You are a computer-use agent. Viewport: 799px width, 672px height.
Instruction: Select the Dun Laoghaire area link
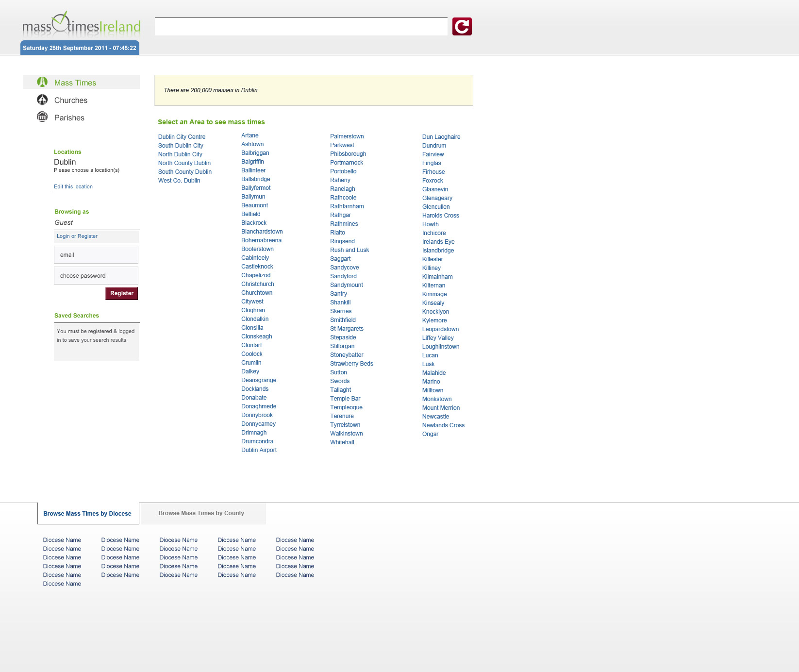441,137
